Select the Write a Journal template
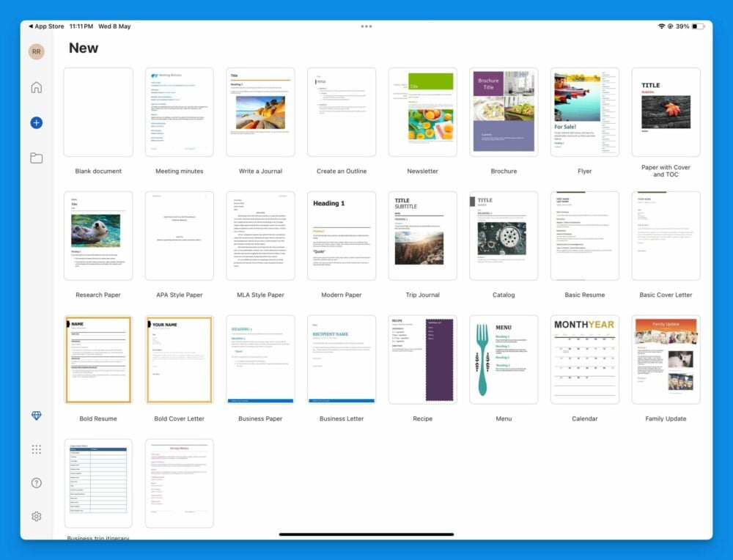 260,112
